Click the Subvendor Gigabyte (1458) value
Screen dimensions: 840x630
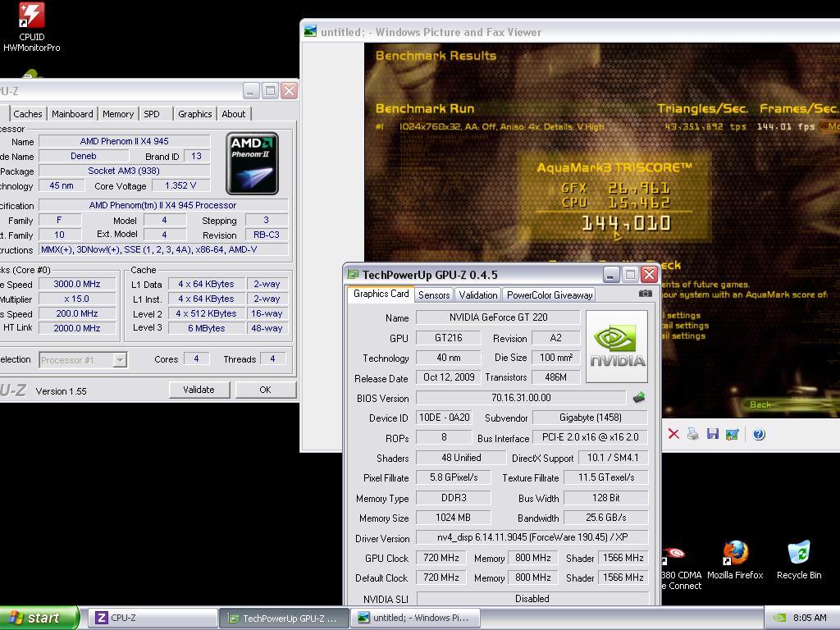pyautogui.click(x=591, y=418)
